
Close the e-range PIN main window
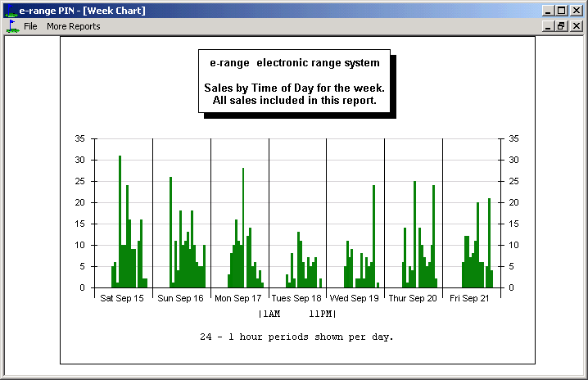click(x=577, y=11)
